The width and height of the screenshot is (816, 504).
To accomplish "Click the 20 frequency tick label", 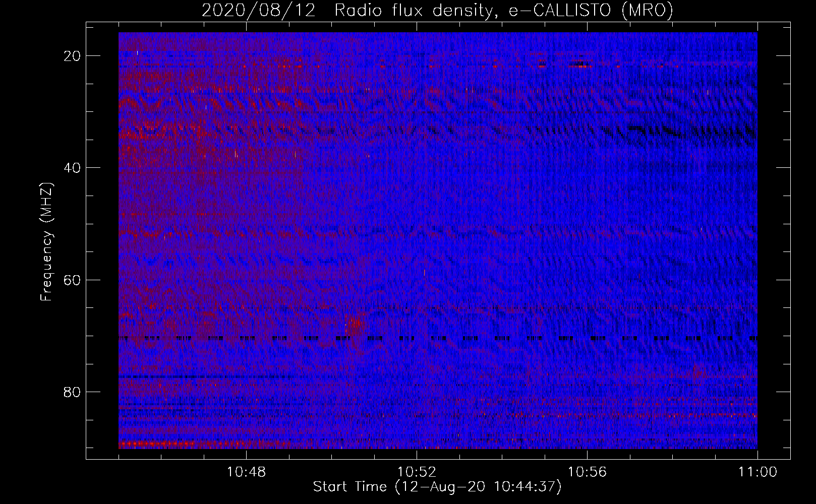I will pyautogui.click(x=73, y=56).
